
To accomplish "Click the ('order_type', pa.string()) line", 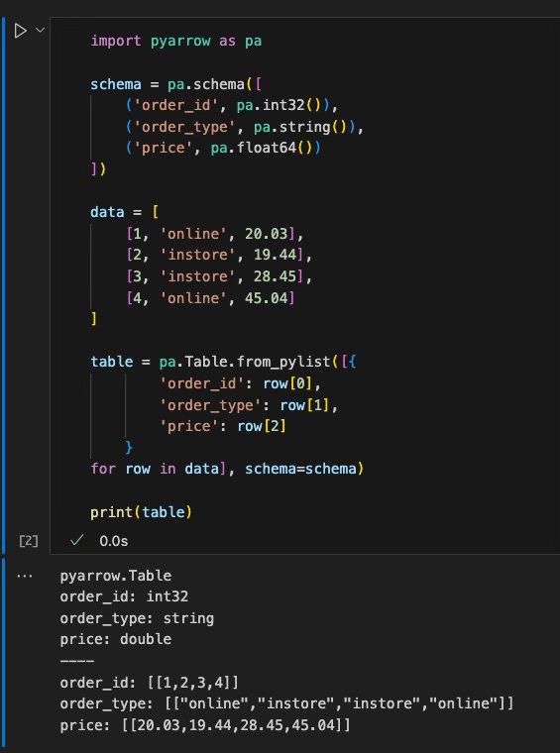I will pos(245,127).
